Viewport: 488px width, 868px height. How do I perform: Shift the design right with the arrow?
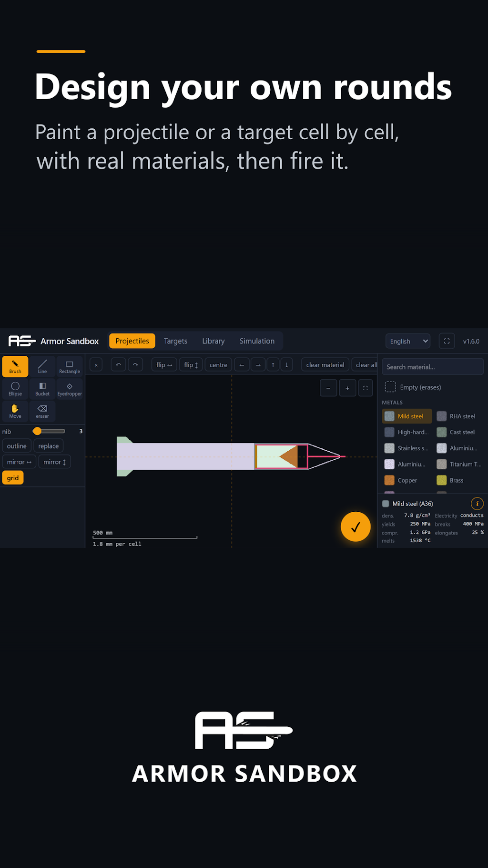(x=258, y=365)
